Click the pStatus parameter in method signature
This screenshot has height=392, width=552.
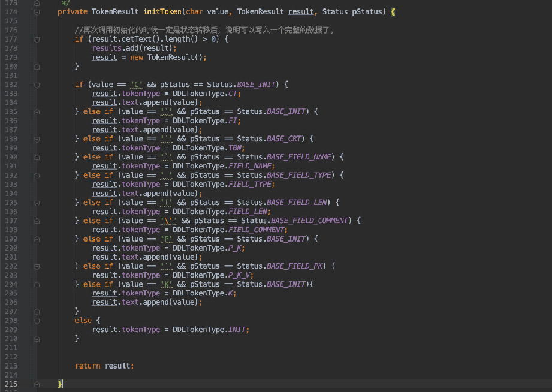[372, 12]
